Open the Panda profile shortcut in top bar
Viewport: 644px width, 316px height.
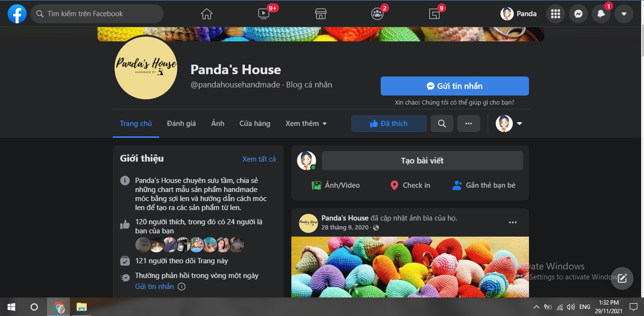pyautogui.click(x=519, y=14)
